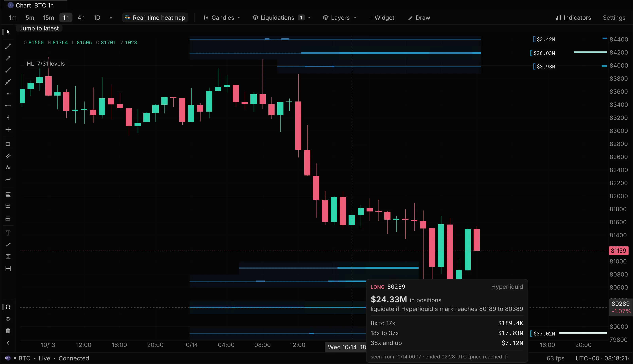633x364 pixels.
Task: Open the Liquidations dropdown
Action: 281,17
